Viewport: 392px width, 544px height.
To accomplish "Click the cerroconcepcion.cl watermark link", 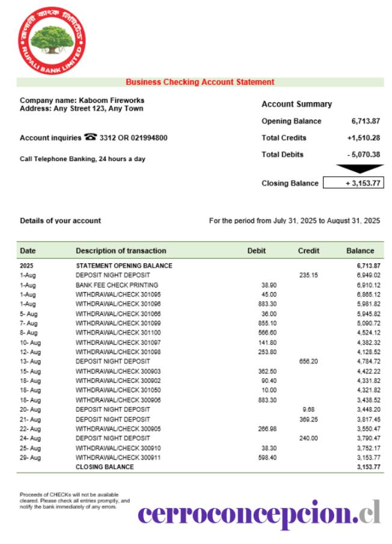I will (259, 514).
